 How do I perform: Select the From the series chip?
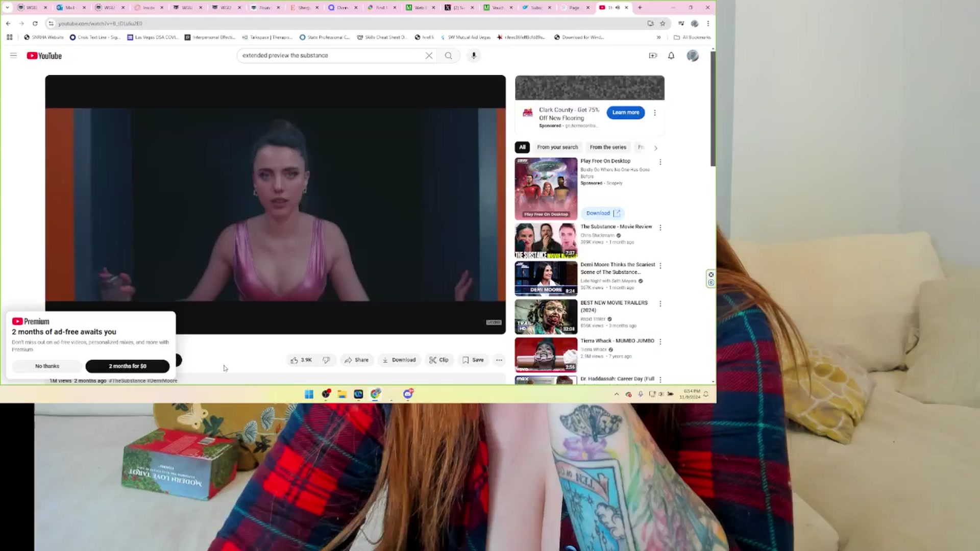608,147
